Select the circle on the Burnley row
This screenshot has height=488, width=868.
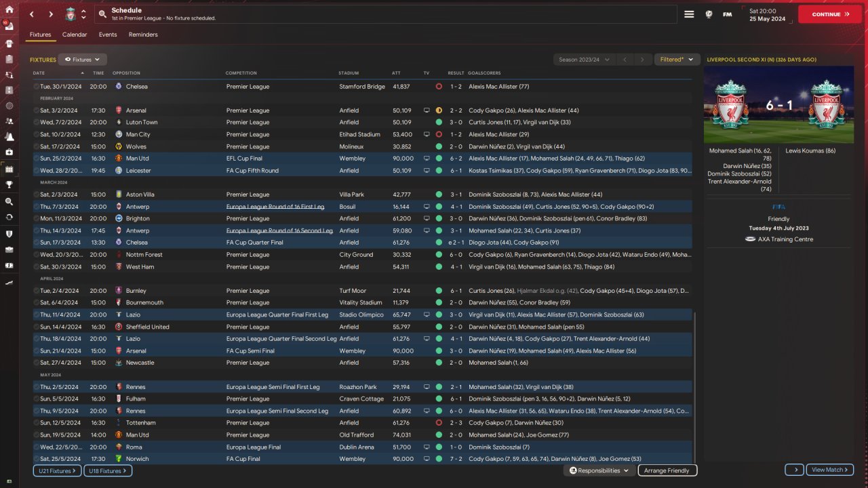point(37,291)
